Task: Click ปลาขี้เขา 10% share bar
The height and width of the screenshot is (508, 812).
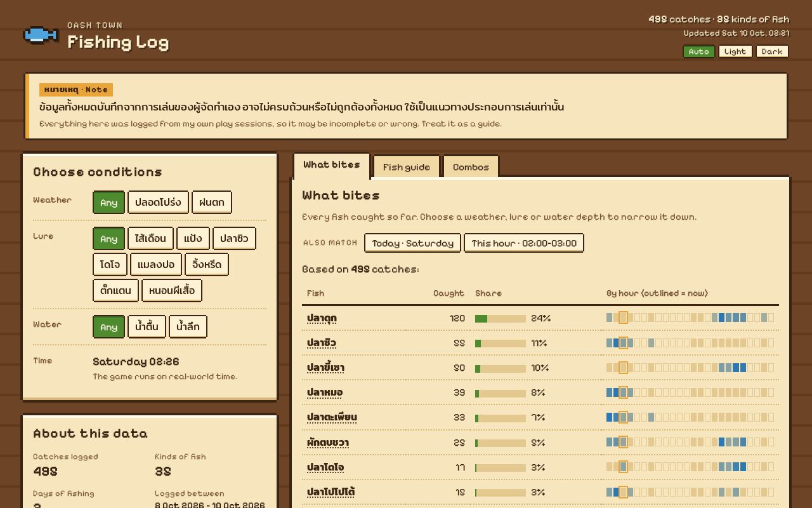Action: 501,368
